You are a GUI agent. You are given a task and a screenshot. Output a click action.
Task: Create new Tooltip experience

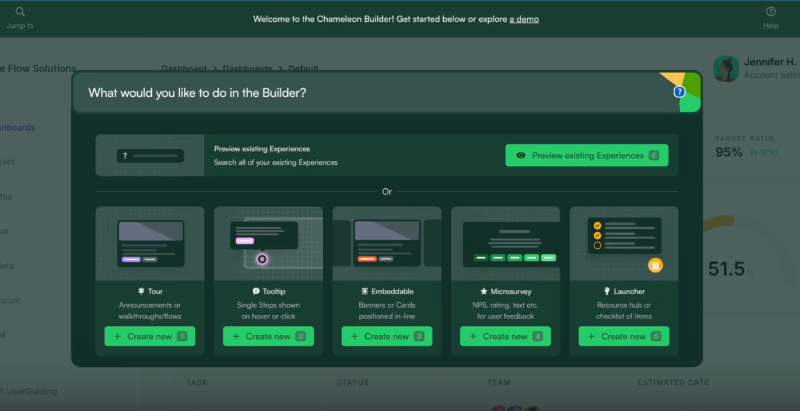tap(268, 337)
